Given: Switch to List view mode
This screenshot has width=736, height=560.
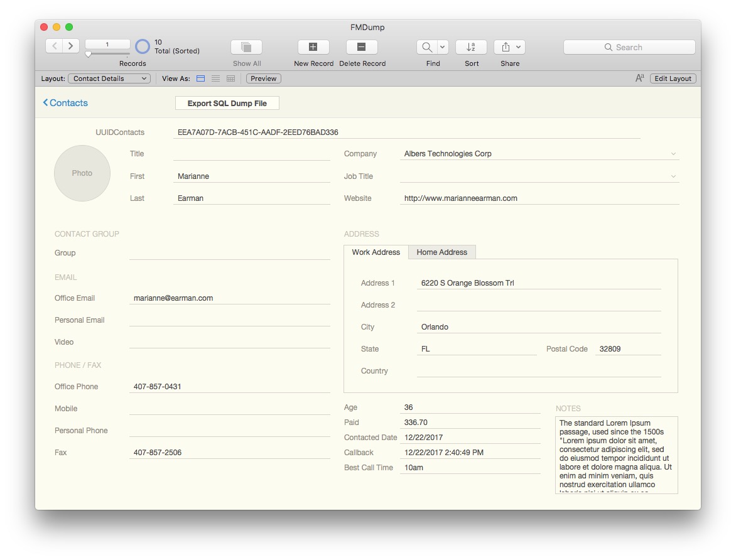Looking at the screenshot, I should tap(216, 78).
